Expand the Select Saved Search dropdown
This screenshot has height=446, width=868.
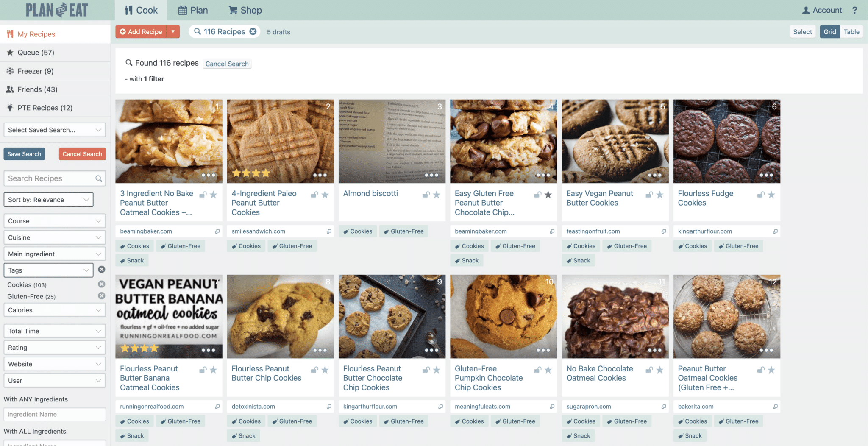click(x=54, y=130)
